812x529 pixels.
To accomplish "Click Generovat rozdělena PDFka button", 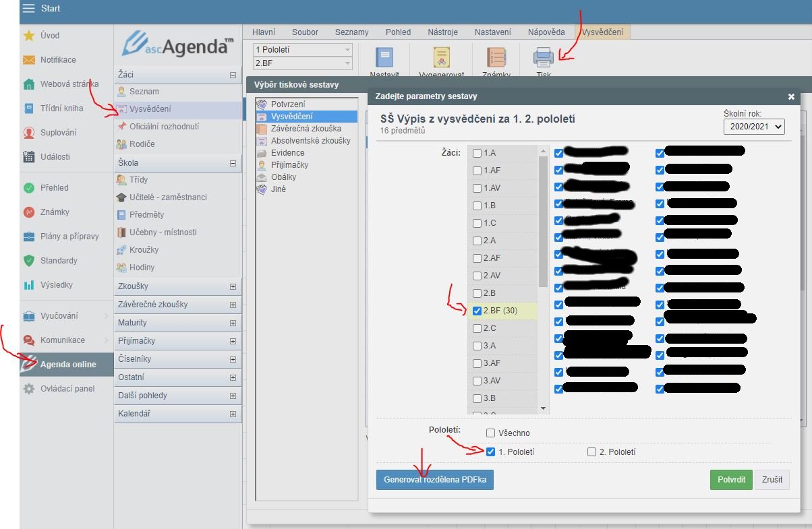I will [x=434, y=480].
